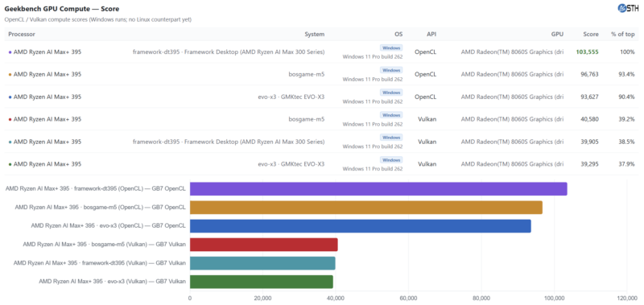
Task: Click the OpenCL / Vulkan compute scores subtitle
Action: [97, 19]
